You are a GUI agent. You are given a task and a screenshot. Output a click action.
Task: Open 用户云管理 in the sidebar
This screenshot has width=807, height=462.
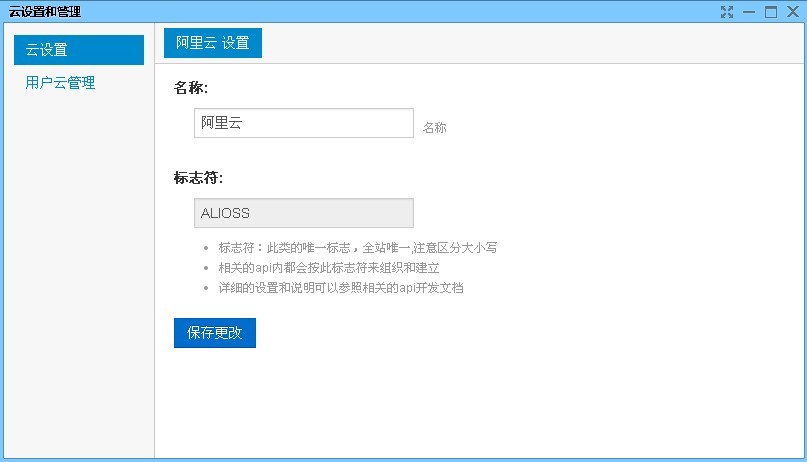point(60,83)
